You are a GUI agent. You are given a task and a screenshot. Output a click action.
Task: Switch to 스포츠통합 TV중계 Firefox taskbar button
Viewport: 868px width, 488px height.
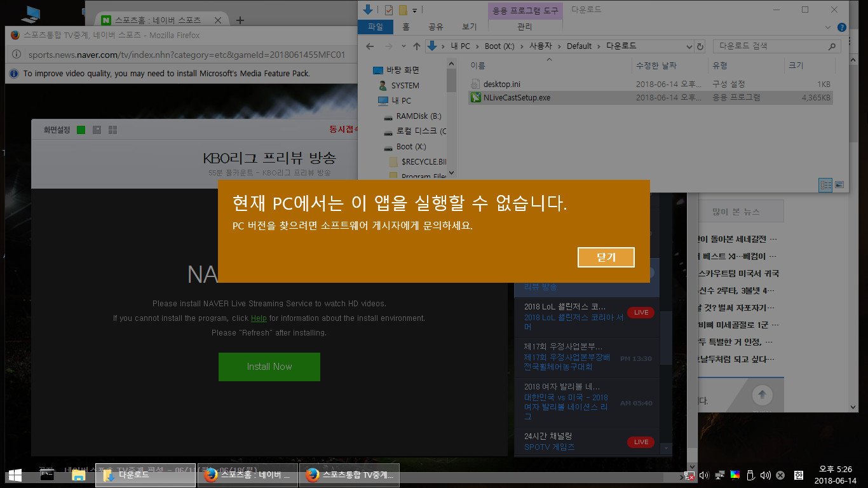(x=349, y=475)
